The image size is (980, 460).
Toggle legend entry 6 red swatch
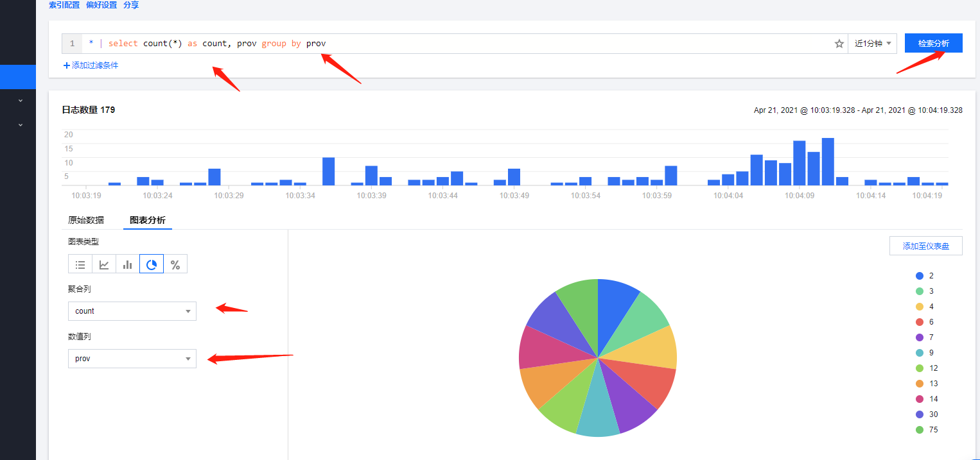pyautogui.click(x=920, y=322)
